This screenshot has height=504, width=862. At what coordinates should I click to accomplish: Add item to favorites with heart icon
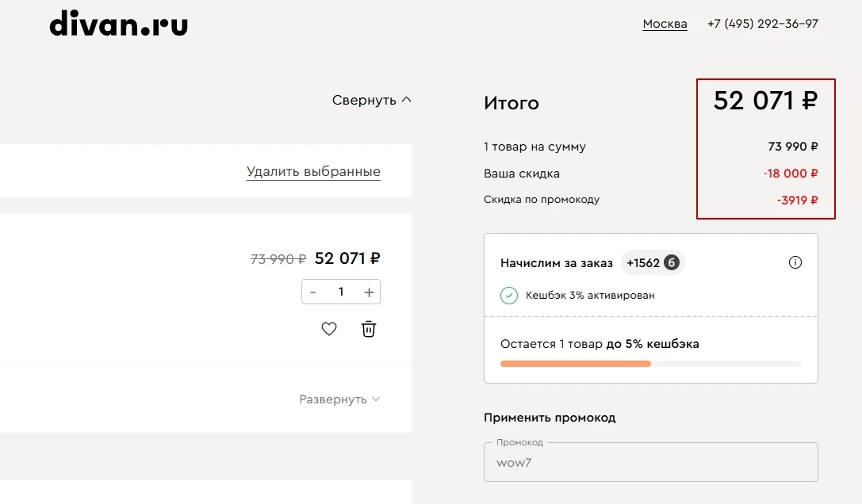[329, 329]
